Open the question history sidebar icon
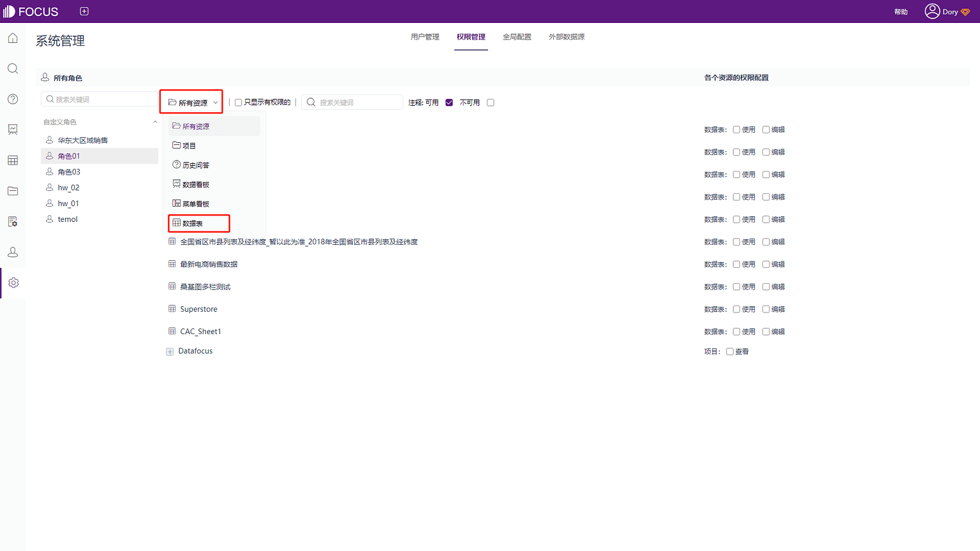Screen dimensions: 980x551 tap(13, 99)
